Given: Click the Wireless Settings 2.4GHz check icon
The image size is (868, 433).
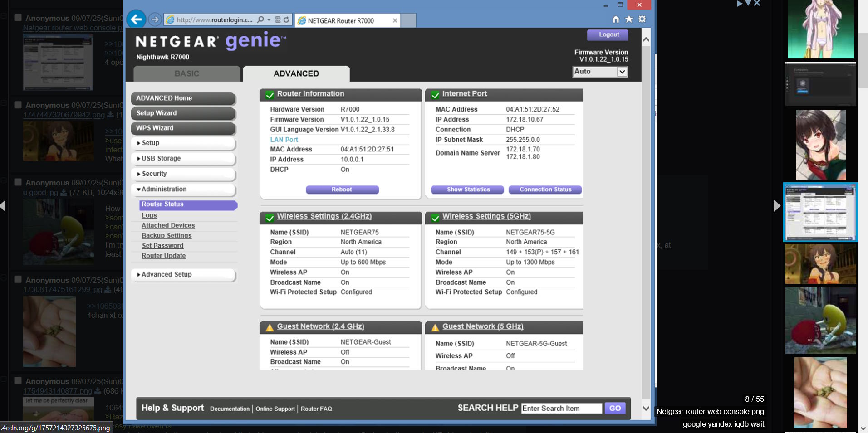Looking at the screenshot, I should coord(270,218).
